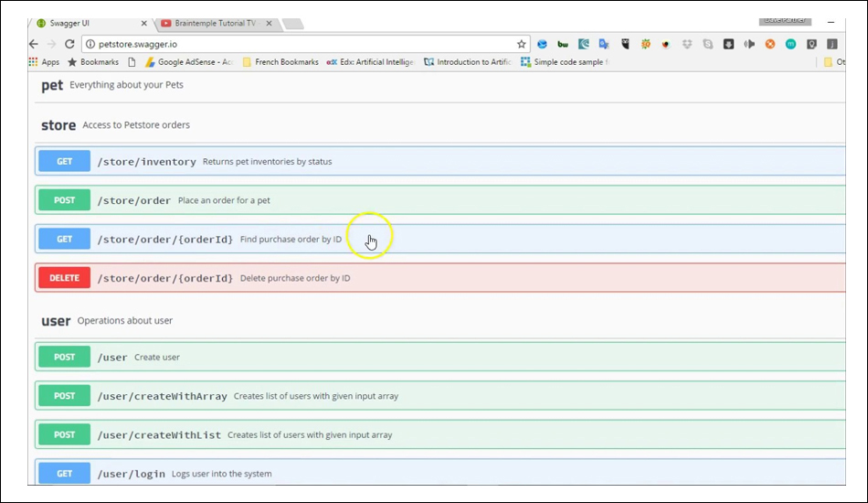Click the green POST badge for /store/order

(x=64, y=200)
